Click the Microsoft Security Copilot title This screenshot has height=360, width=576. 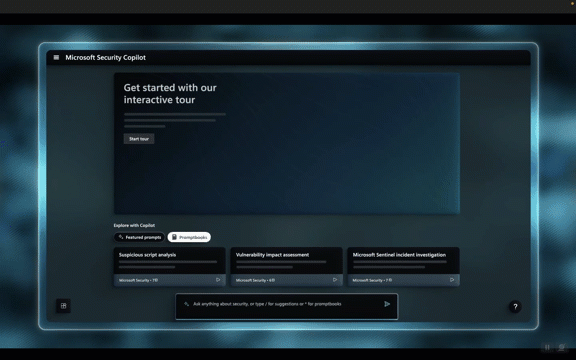105,57
